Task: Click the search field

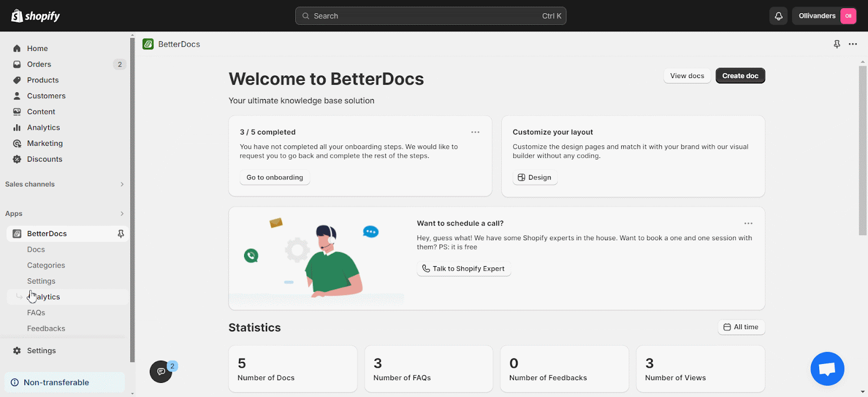Action: click(431, 16)
